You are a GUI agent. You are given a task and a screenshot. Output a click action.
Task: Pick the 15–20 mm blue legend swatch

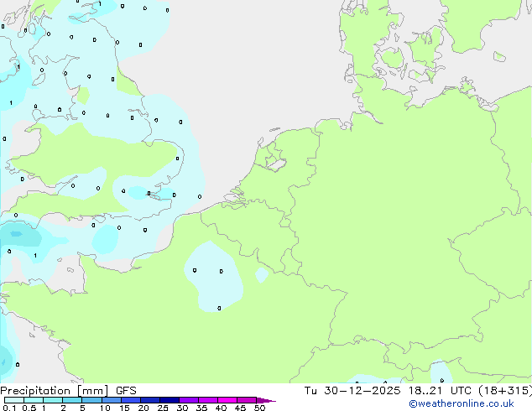point(131,400)
